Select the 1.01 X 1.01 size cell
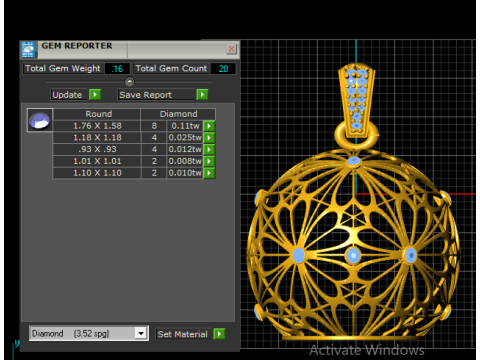This screenshot has width=480, height=360. click(97, 161)
